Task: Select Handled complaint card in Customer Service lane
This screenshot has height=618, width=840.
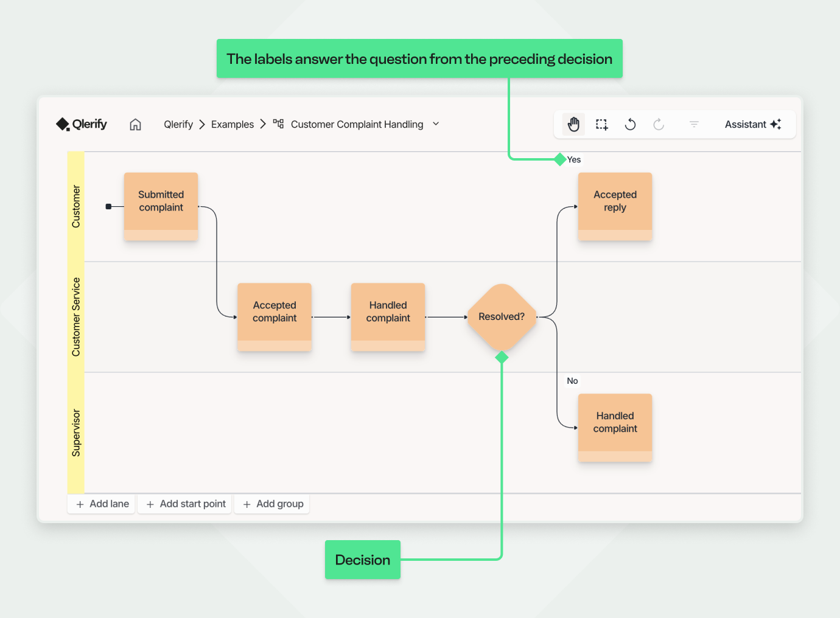Action: (x=388, y=317)
